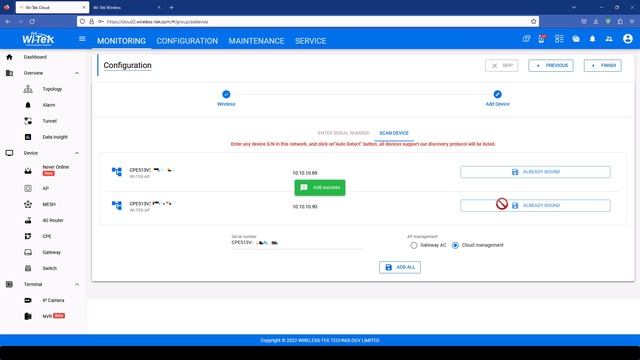
Task: Open Never Online devices
Action: 56,167
